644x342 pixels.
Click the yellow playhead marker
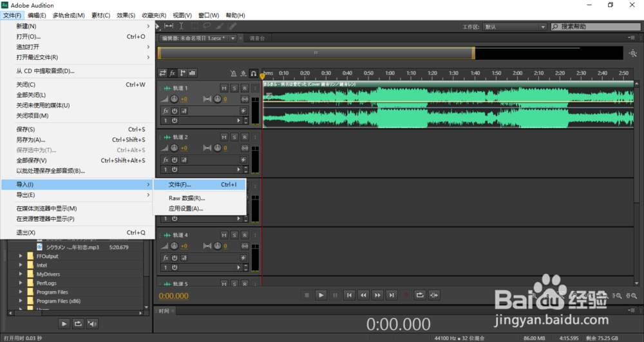[x=263, y=76]
